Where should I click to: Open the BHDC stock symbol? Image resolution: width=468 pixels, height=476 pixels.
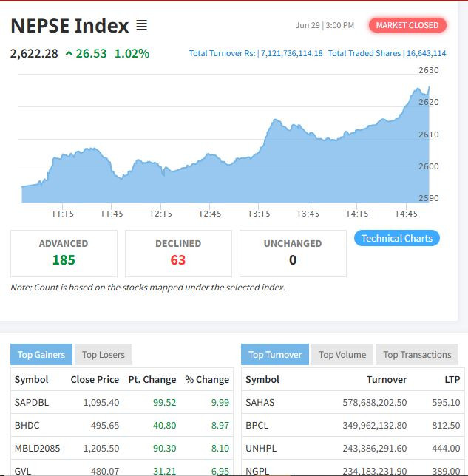[27, 426]
